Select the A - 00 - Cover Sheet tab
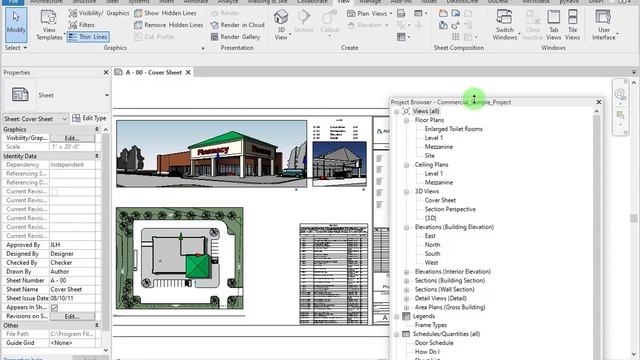The height and width of the screenshot is (360, 640). pyautogui.click(x=153, y=72)
